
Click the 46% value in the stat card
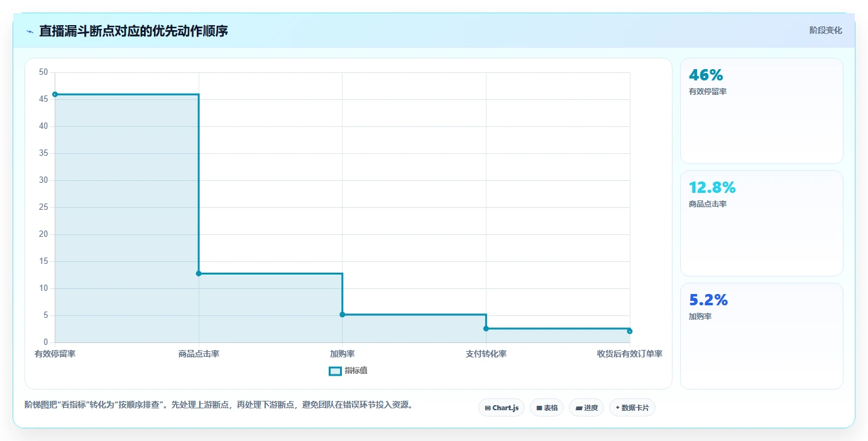pyautogui.click(x=706, y=75)
